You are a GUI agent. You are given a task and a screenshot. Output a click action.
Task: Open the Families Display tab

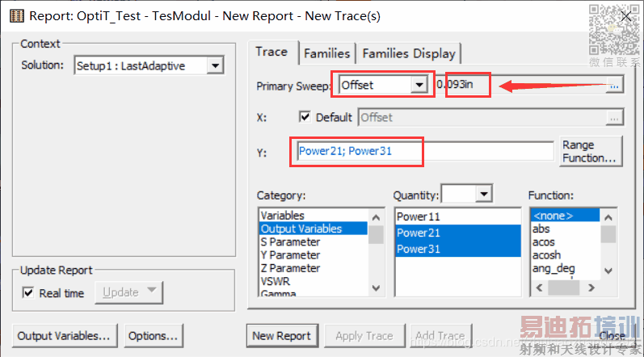(x=409, y=53)
